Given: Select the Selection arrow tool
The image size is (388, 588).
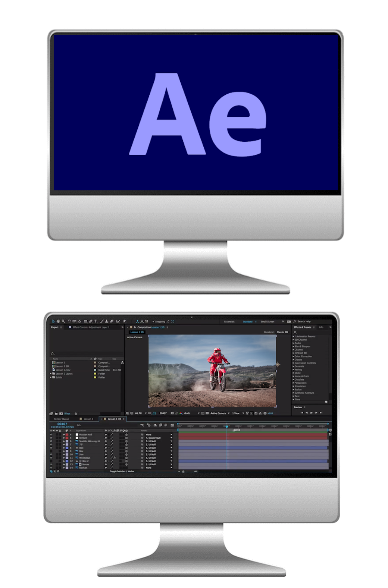Looking at the screenshot, I should click(53, 321).
